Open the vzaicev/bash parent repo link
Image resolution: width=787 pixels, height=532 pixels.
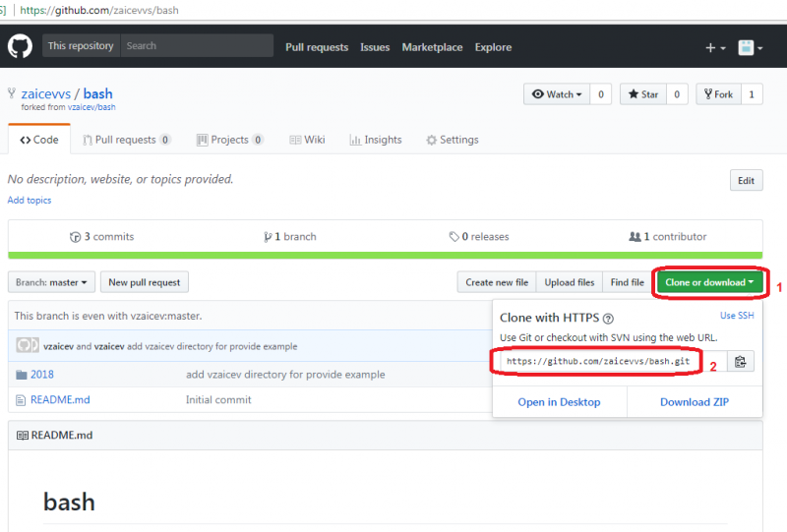coord(91,107)
